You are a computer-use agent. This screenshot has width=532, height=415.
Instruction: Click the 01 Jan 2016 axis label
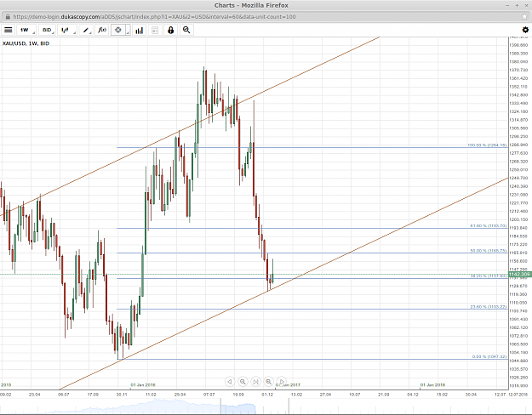[143, 385]
